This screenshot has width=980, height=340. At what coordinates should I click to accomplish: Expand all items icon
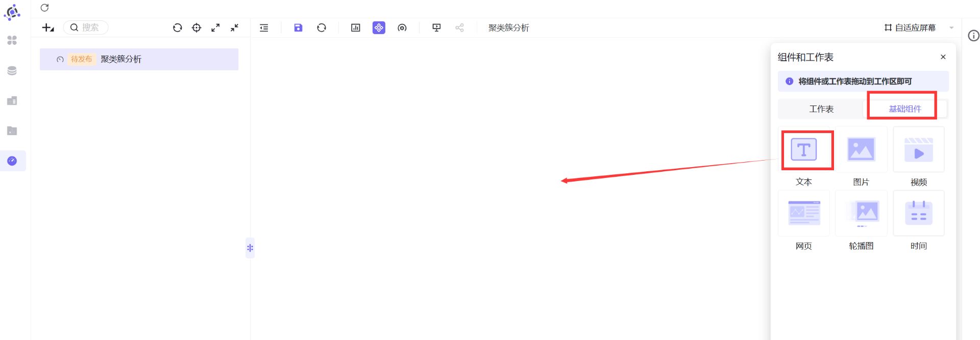(215, 28)
